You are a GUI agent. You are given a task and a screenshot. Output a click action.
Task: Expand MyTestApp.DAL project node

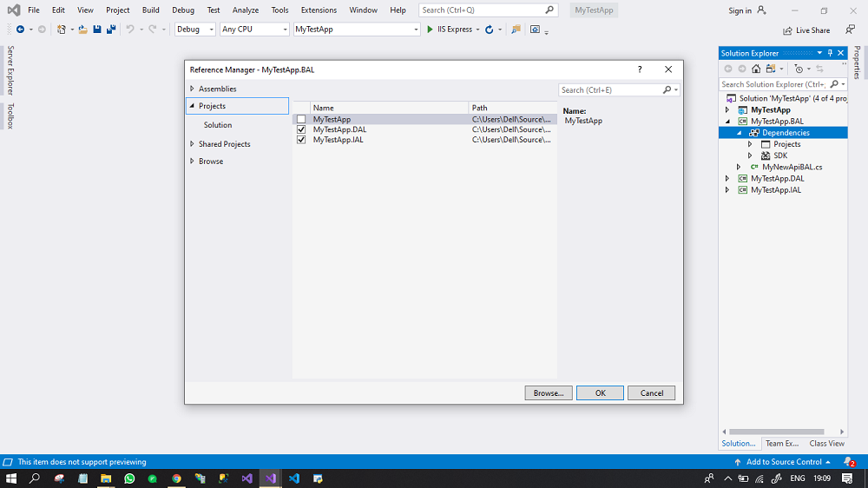pyautogui.click(x=727, y=178)
